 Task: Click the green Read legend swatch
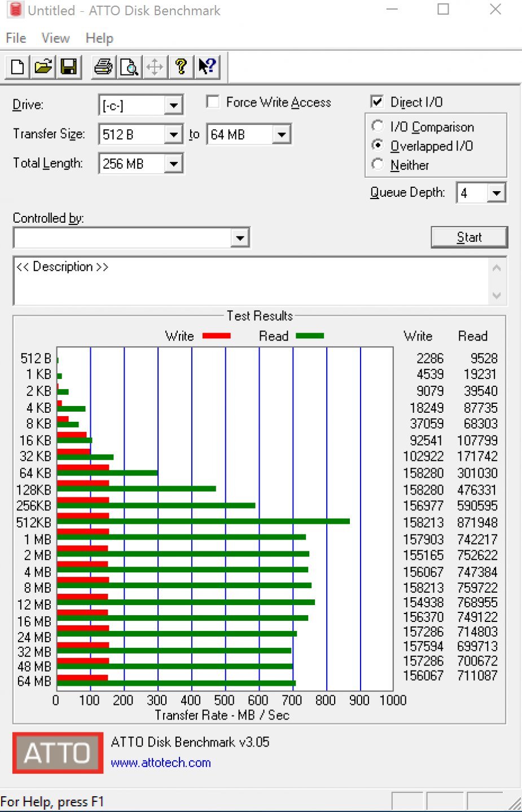click(310, 336)
